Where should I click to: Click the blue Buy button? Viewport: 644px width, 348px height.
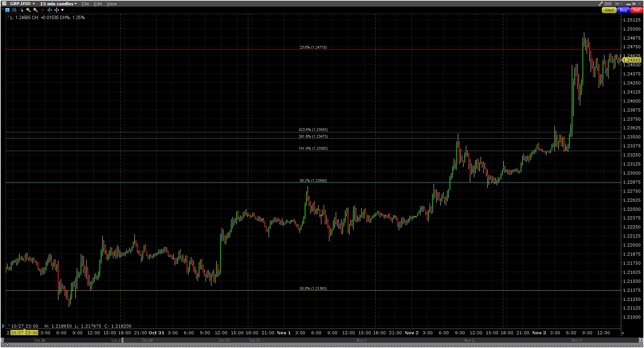point(624,10)
